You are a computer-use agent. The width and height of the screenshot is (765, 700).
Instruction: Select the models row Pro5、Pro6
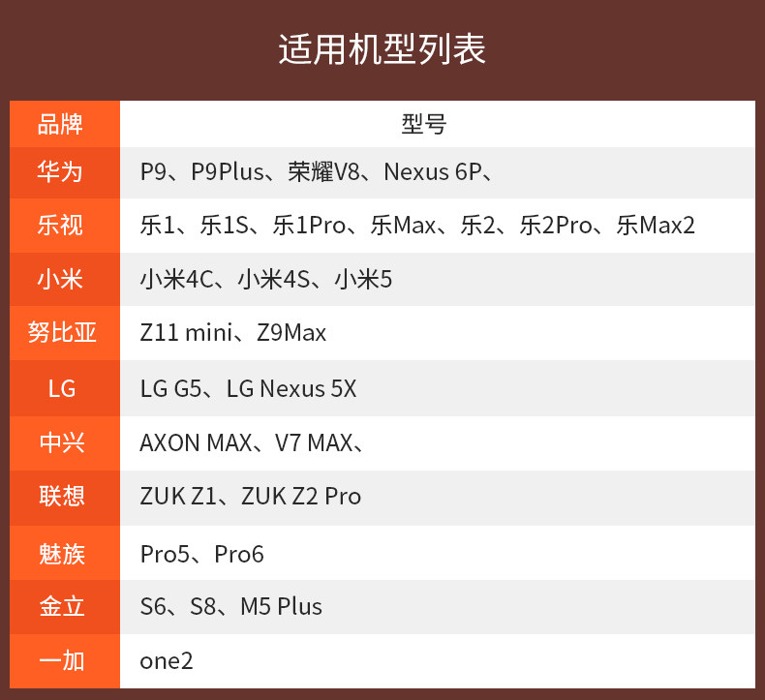pos(437,553)
